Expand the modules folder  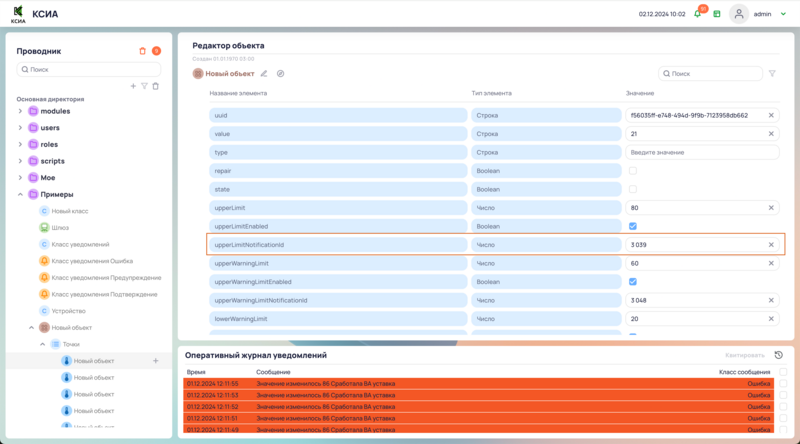pyautogui.click(x=20, y=111)
